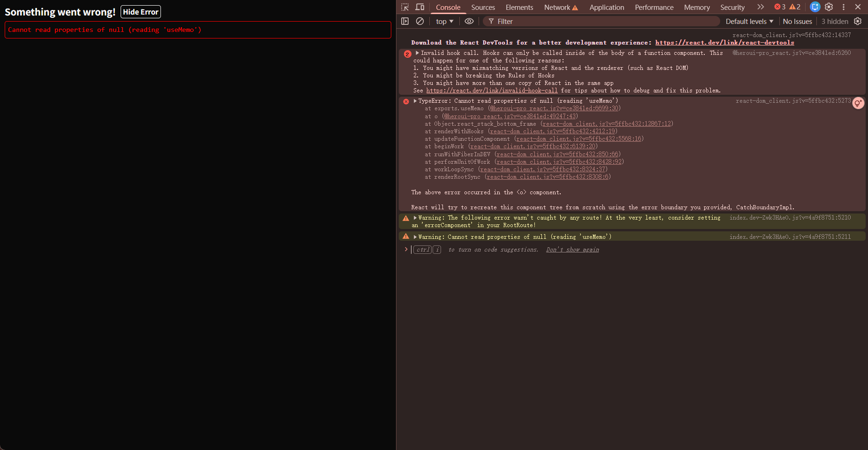Click the 3 hidden messages label
The image size is (868, 450).
pos(835,22)
